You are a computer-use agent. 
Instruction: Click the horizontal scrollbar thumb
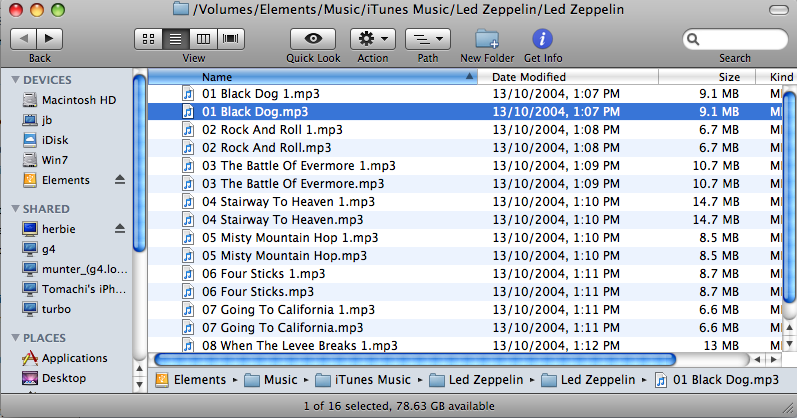tap(415, 360)
